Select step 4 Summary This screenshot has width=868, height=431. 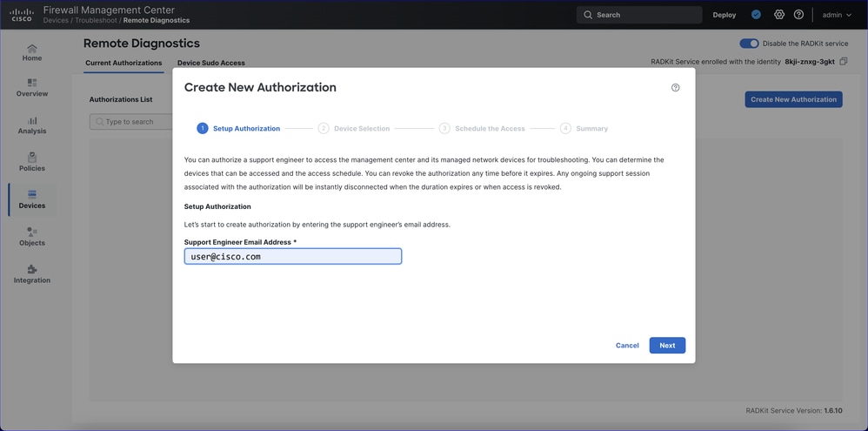coord(584,129)
